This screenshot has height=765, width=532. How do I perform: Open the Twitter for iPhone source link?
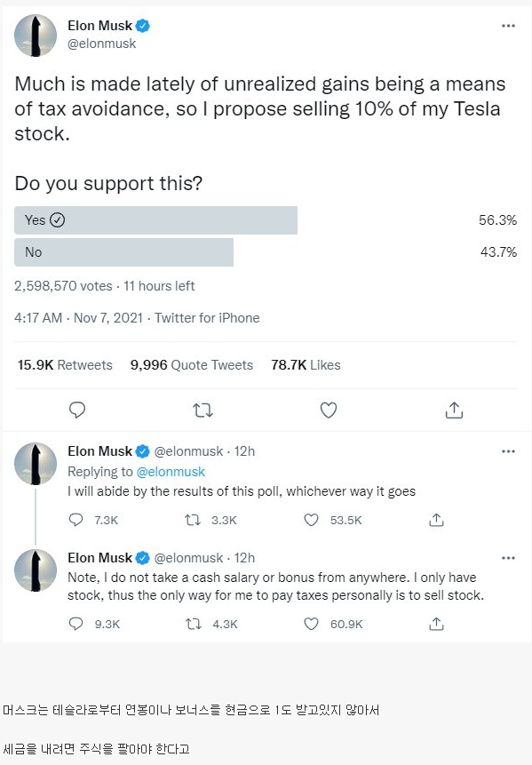(x=207, y=318)
